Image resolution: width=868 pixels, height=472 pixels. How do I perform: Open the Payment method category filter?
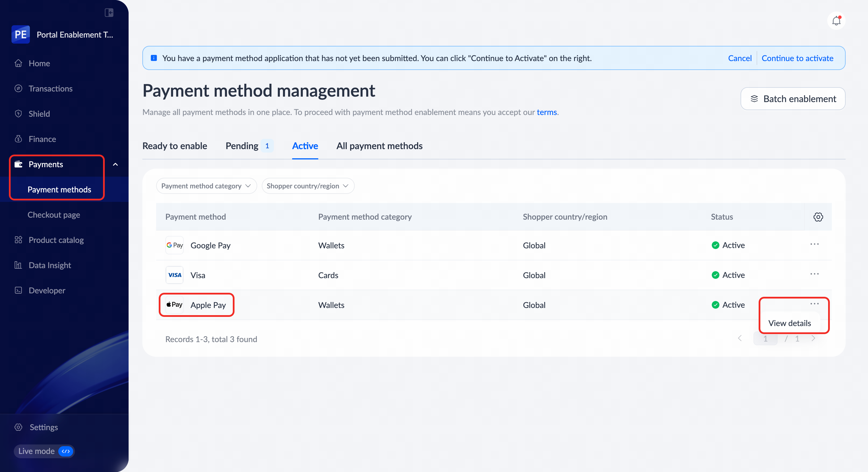point(206,186)
